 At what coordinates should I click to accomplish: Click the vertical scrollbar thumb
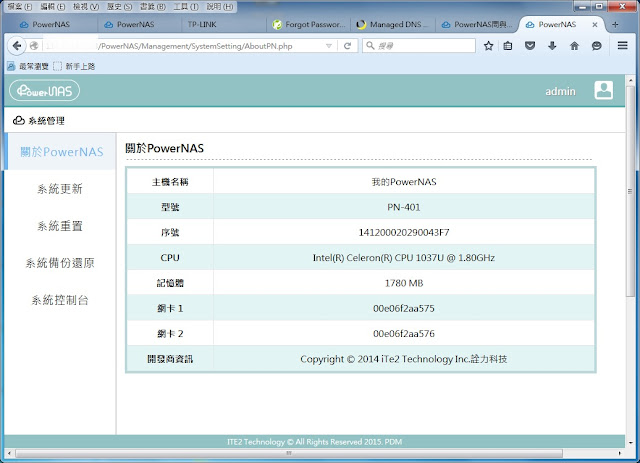[x=630, y=191]
